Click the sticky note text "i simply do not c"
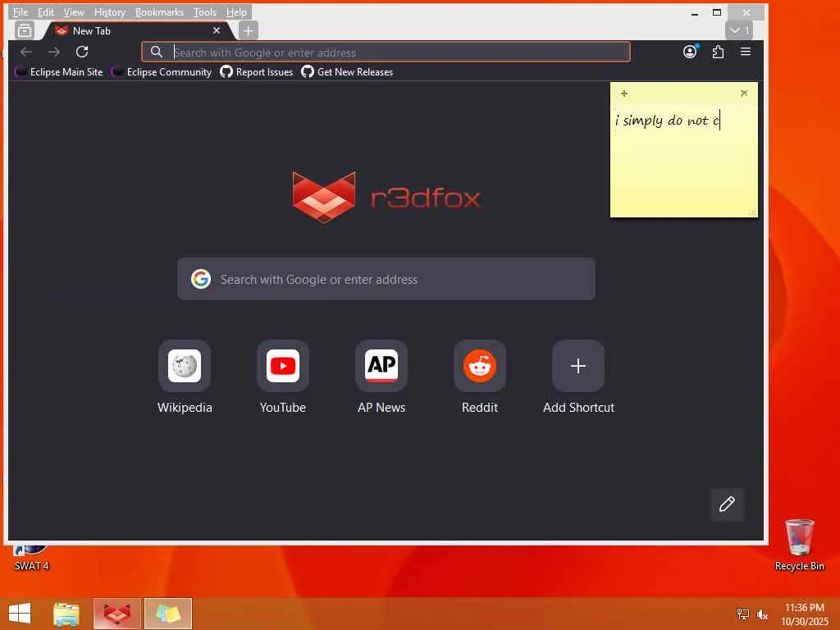The width and height of the screenshot is (840, 630). (666, 121)
